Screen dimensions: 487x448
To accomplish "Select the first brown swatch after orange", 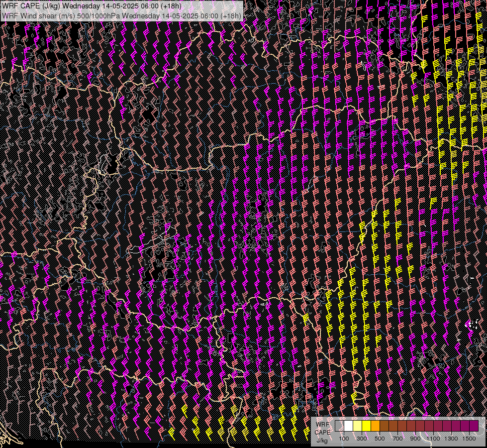I will pyautogui.click(x=384, y=426).
